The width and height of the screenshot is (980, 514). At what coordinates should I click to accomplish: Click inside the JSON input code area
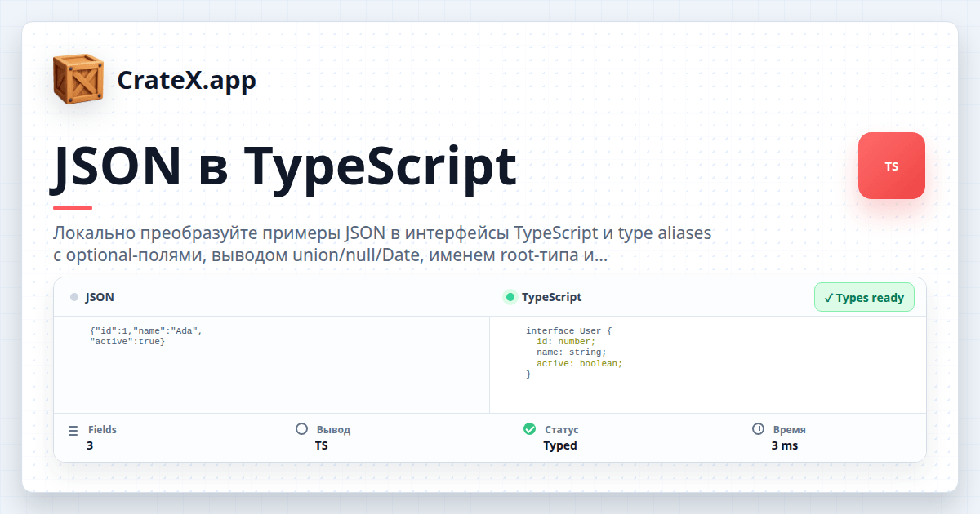click(x=271, y=364)
